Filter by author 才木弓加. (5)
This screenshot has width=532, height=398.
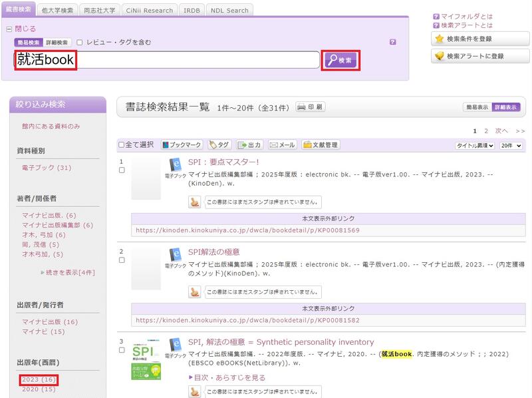(x=43, y=254)
